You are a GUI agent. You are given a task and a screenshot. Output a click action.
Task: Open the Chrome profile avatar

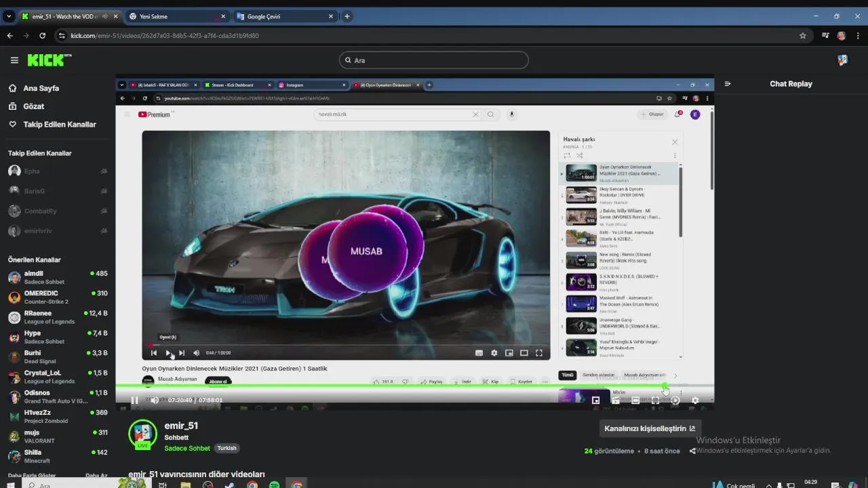click(842, 35)
